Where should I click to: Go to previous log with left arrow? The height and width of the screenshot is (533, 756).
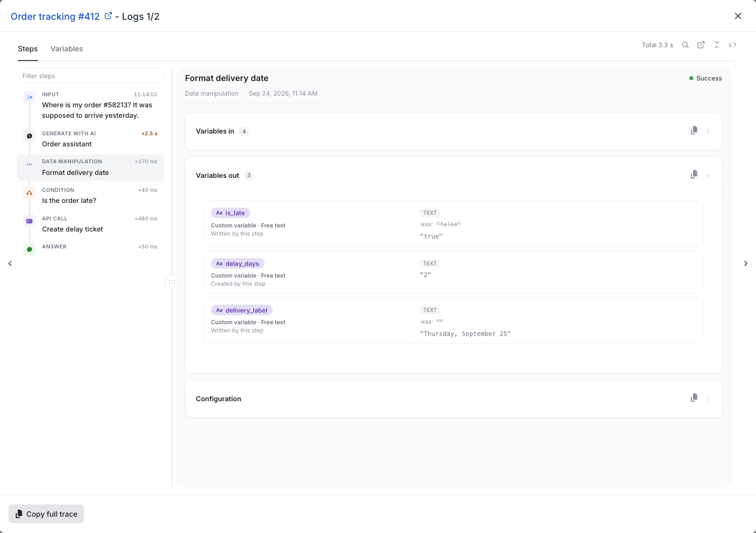coord(10,264)
